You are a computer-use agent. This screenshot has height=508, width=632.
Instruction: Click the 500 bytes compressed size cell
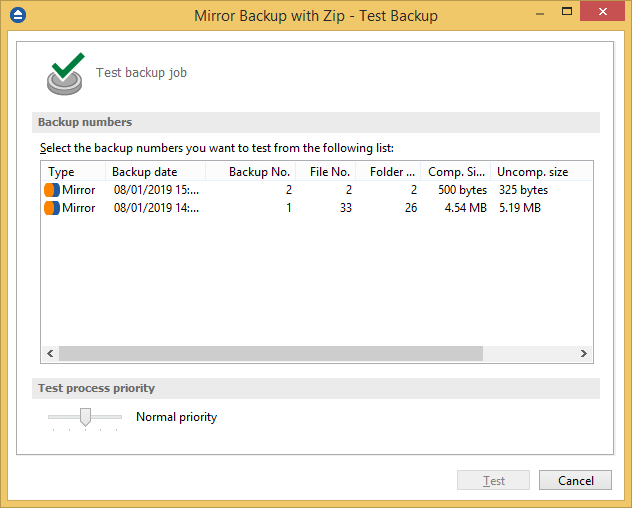(462, 190)
